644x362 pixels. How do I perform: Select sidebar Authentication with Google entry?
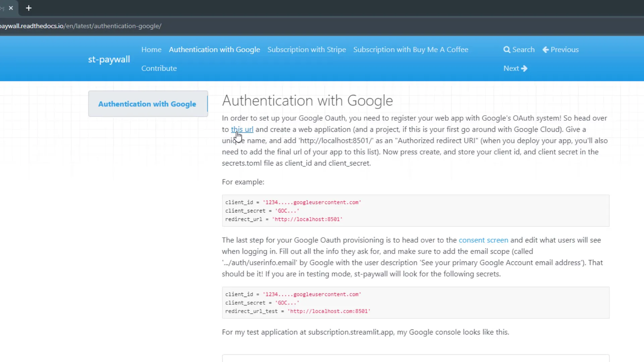click(x=147, y=104)
